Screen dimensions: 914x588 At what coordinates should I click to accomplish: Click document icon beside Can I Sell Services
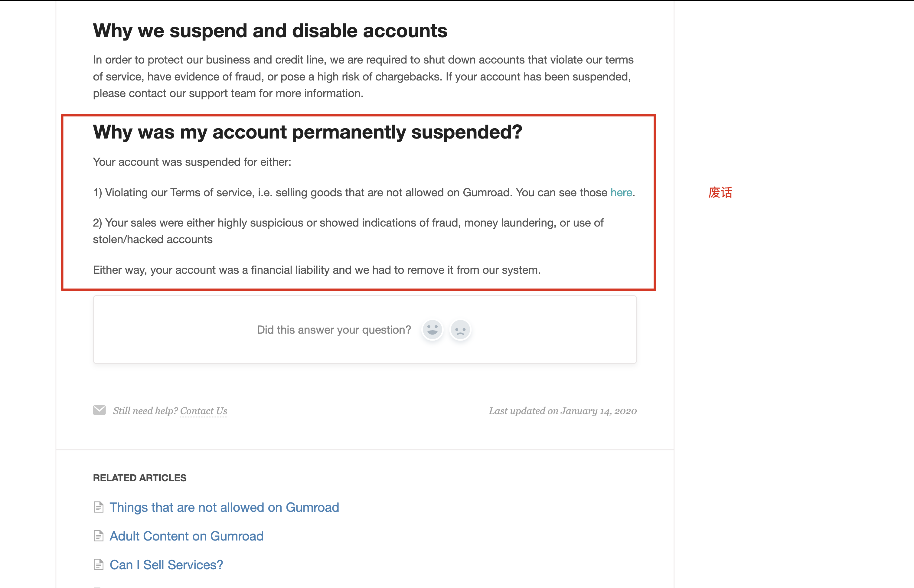tap(99, 565)
